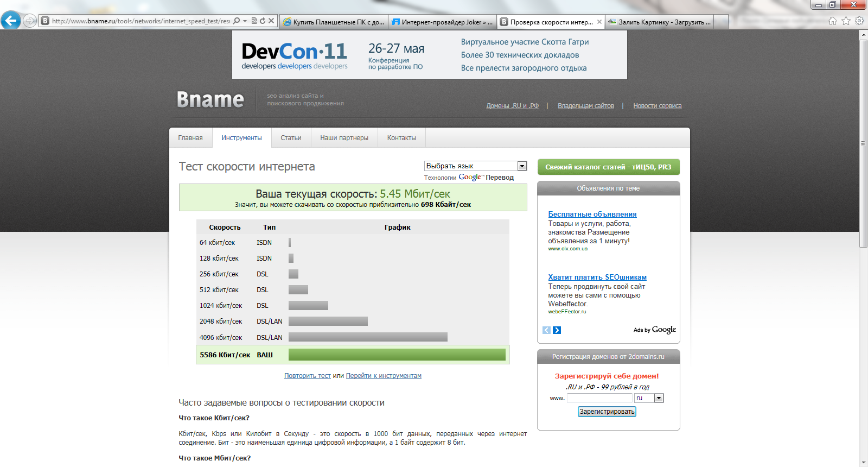Go to the 'Главная' menu tab
Viewport: 868px width, 467px height.
tap(190, 138)
